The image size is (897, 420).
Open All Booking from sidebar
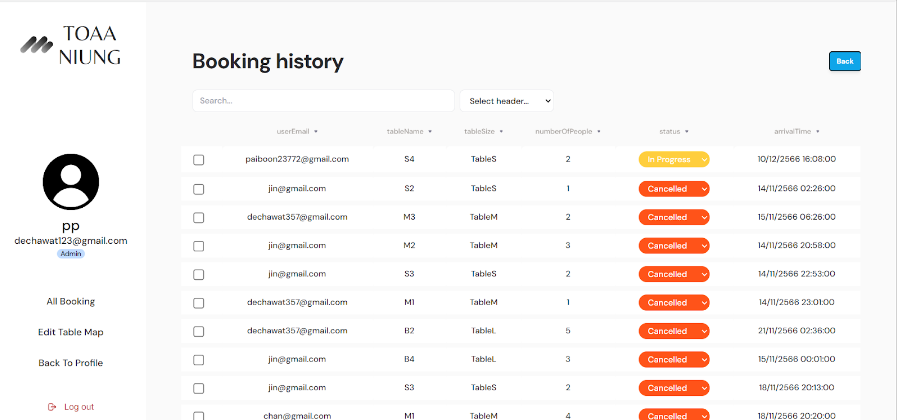[x=70, y=301]
